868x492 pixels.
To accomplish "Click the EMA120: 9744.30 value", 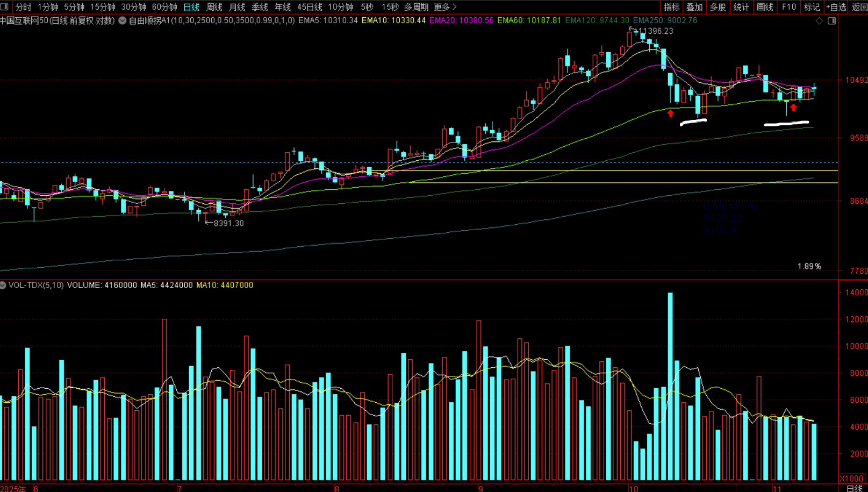I will click(597, 20).
